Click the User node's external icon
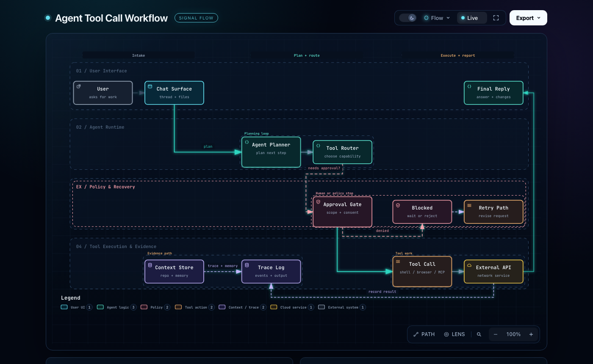593x364 pixels. (79, 86)
